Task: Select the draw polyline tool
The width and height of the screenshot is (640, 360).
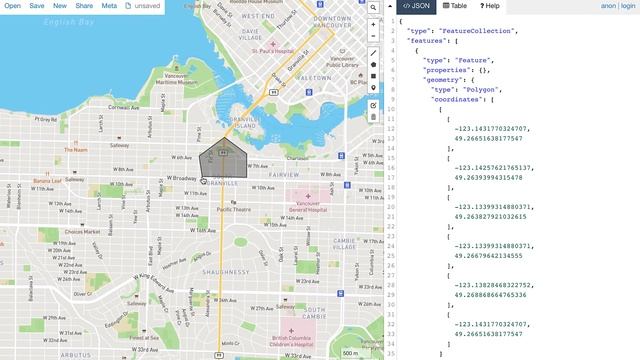Action: (373, 53)
